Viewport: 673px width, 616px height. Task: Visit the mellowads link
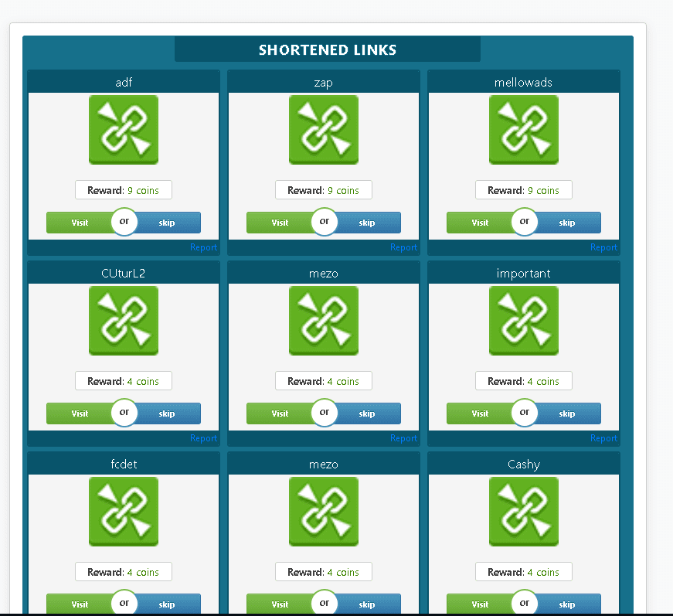coord(479,223)
